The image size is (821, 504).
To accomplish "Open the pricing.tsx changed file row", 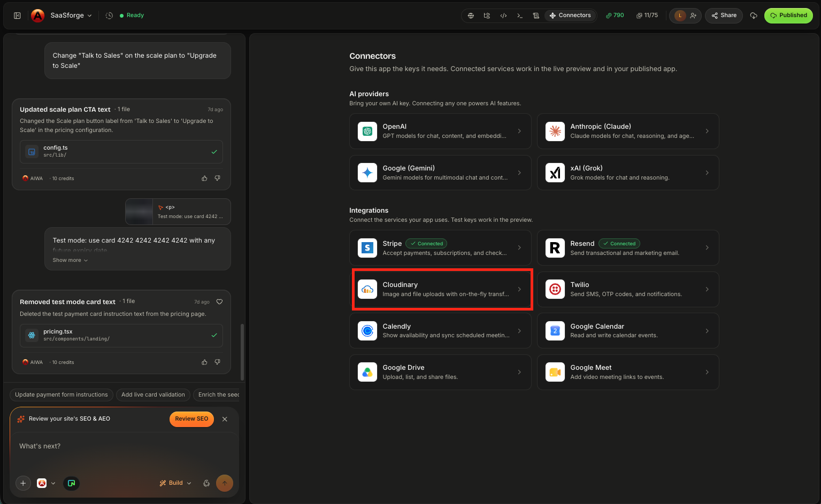I will [x=121, y=336].
